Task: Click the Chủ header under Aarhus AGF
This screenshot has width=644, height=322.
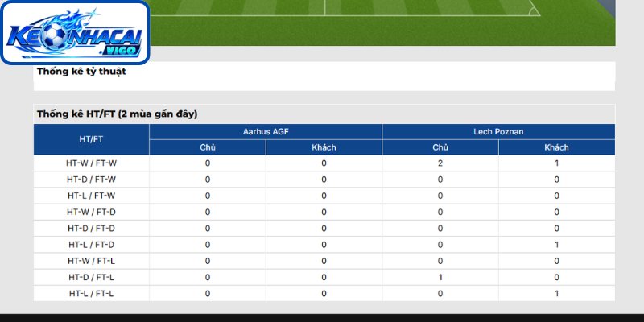Action: click(x=208, y=147)
